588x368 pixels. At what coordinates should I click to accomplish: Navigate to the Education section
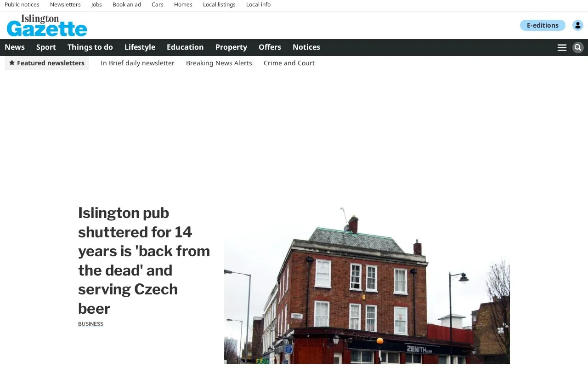[x=185, y=47]
